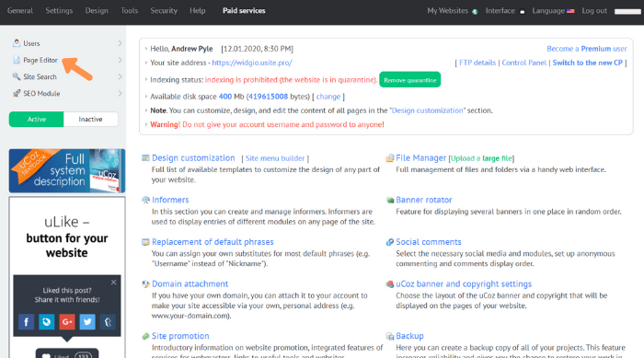Log out of the control panel
This screenshot has height=358, width=644.
(594, 11)
